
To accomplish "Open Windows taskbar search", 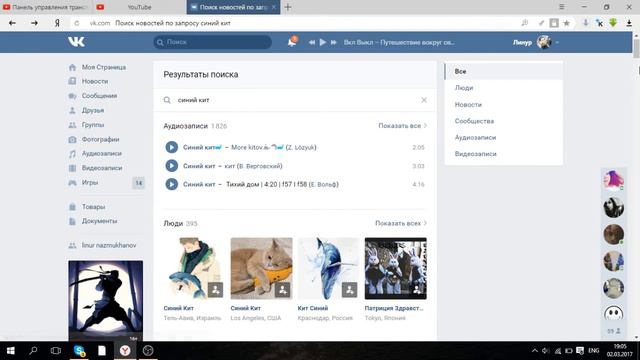I will (x=33, y=351).
